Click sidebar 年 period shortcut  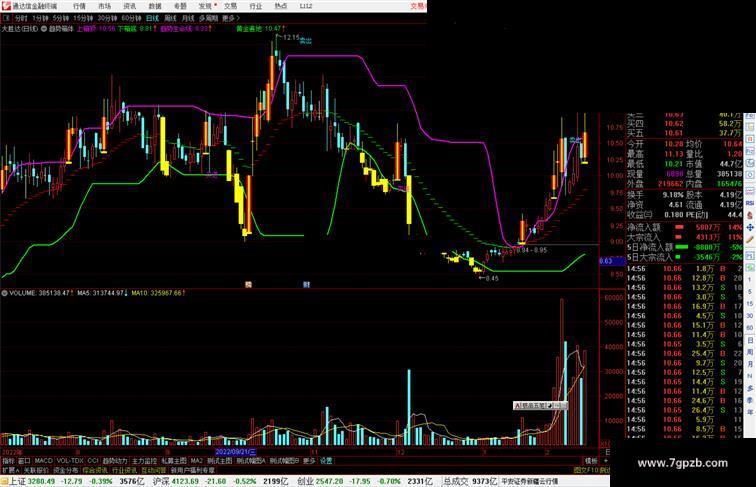[x=750, y=412]
